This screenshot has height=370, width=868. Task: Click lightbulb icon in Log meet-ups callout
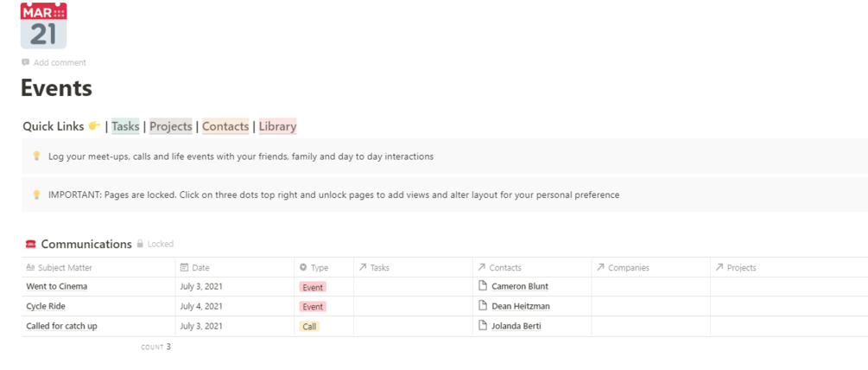pyautogui.click(x=36, y=156)
